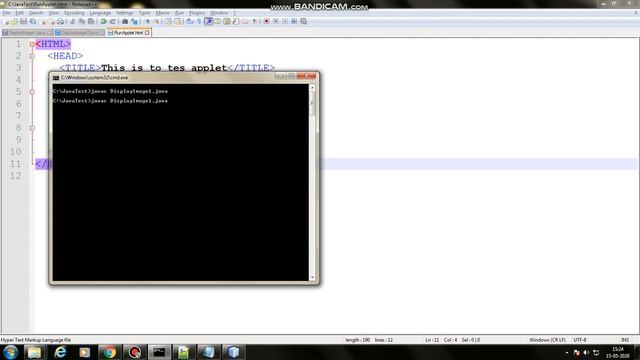640x360 pixels.
Task: Open the Run menu
Action: pyautogui.click(x=179, y=13)
